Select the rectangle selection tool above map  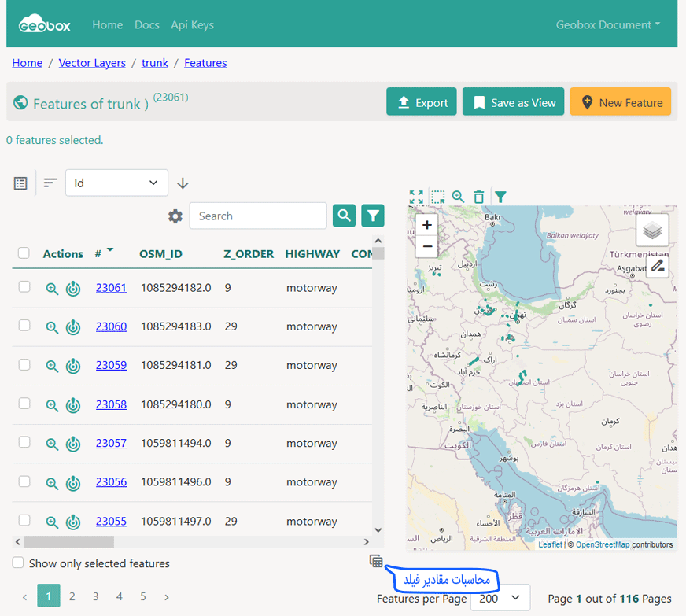click(437, 197)
